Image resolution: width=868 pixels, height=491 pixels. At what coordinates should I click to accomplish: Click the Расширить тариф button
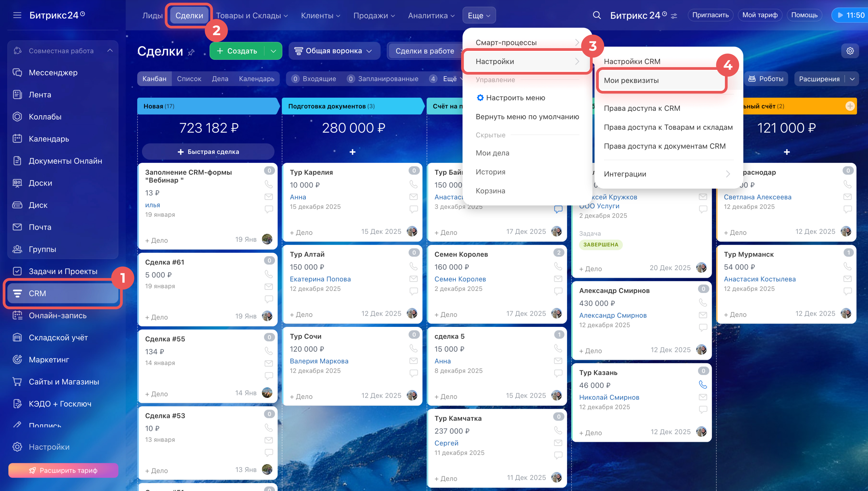pos(63,470)
